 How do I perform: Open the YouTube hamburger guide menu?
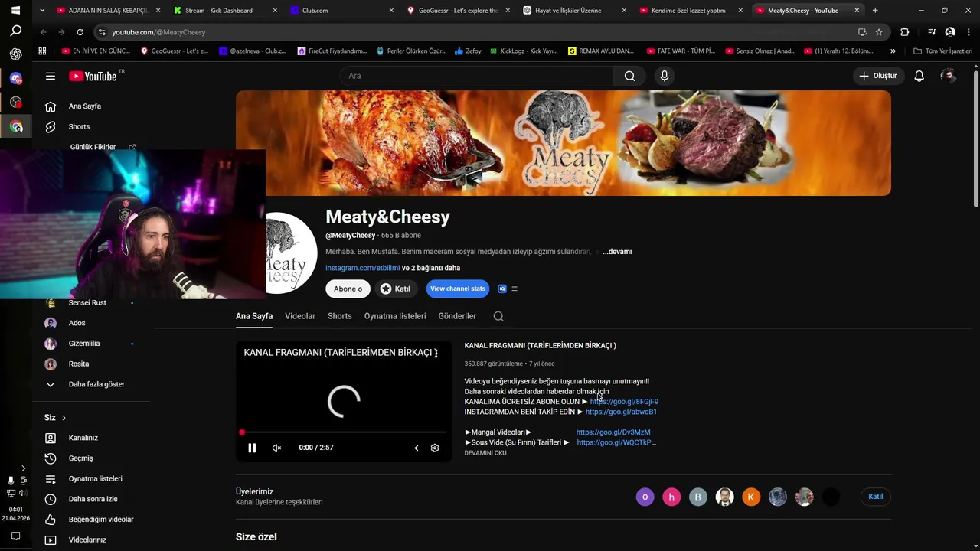pyautogui.click(x=51, y=76)
